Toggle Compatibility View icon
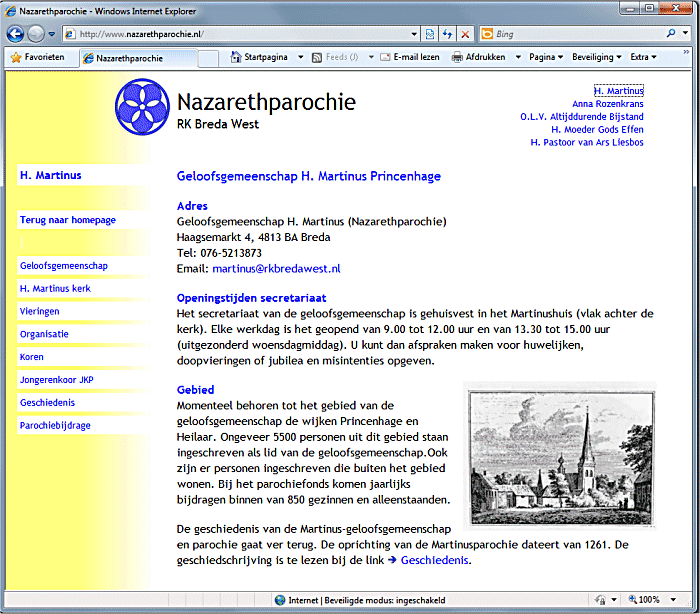Viewport: 700px width, 614px height. coord(430,34)
